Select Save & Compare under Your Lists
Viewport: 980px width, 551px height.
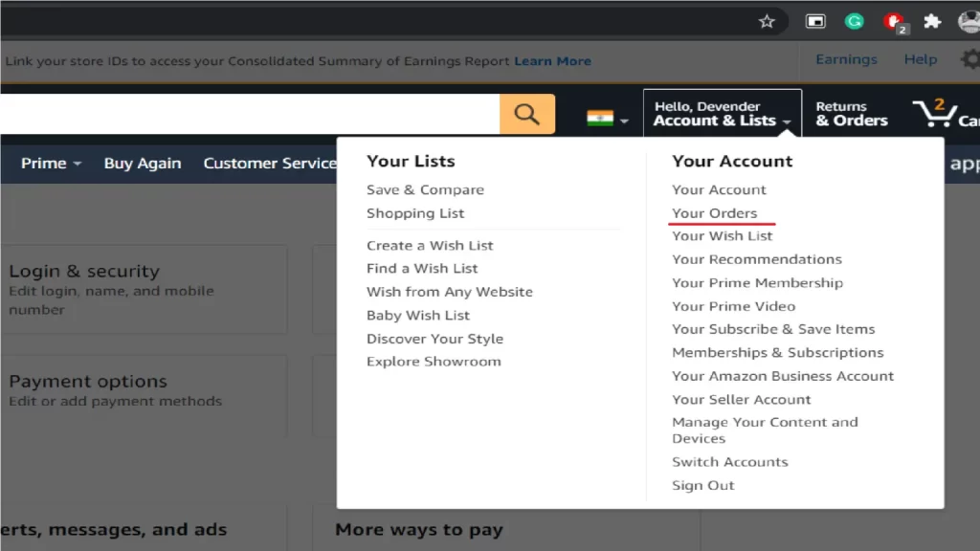[x=425, y=189]
